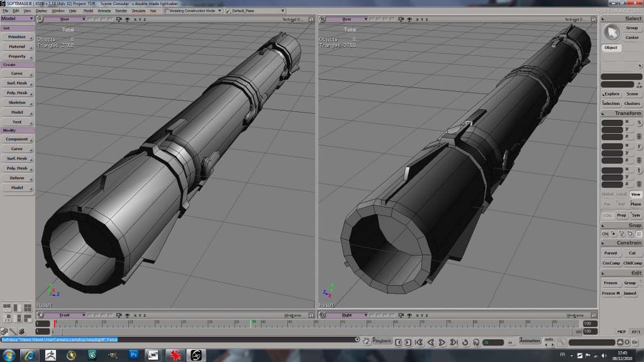Click the play forward button
Viewport: 644px width, 362px height.
click(442, 343)
